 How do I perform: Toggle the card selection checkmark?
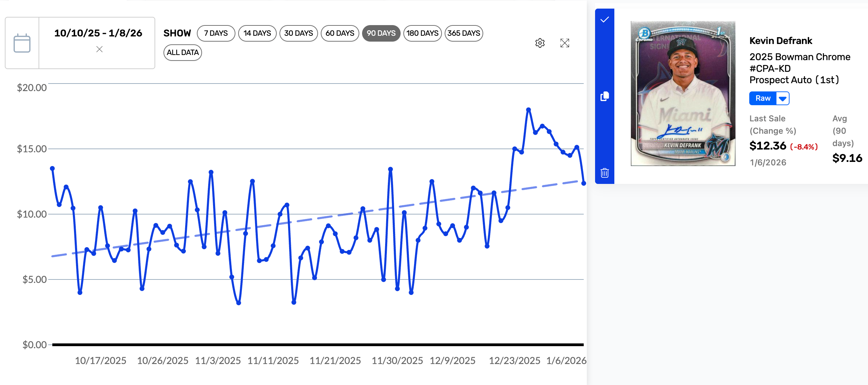click(x=605, y=20)
